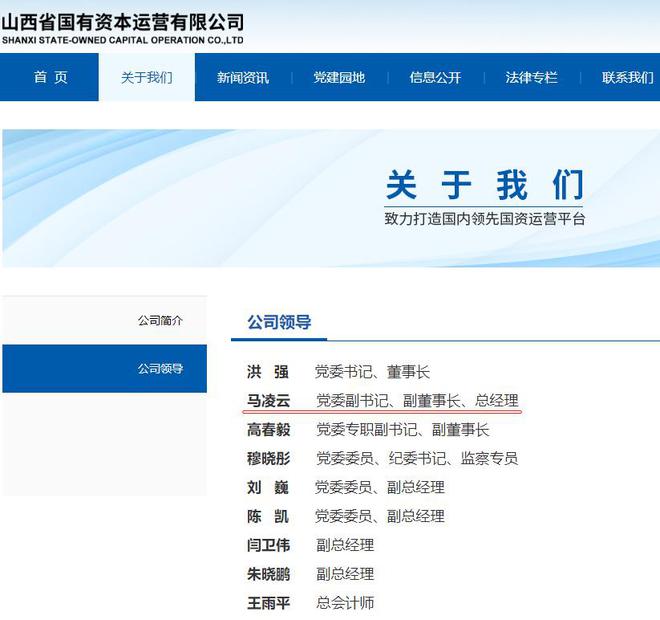Open the 法律专栏 navigation item
660x620 pixels.
tap(532, 77)
